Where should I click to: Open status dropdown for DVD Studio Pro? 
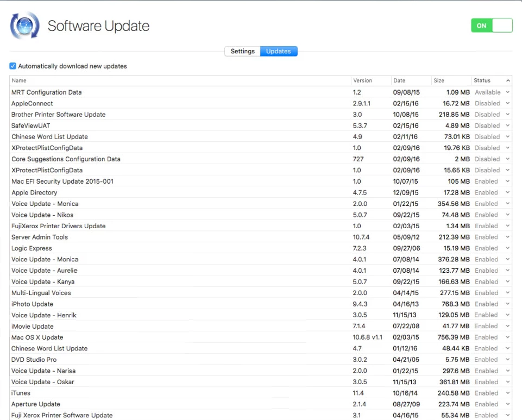(x=508, y=360)
